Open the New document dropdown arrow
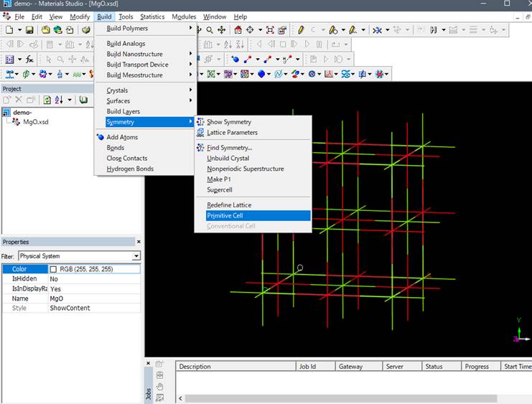This screenshot has height=404, width=532. [x=19, y=30]
